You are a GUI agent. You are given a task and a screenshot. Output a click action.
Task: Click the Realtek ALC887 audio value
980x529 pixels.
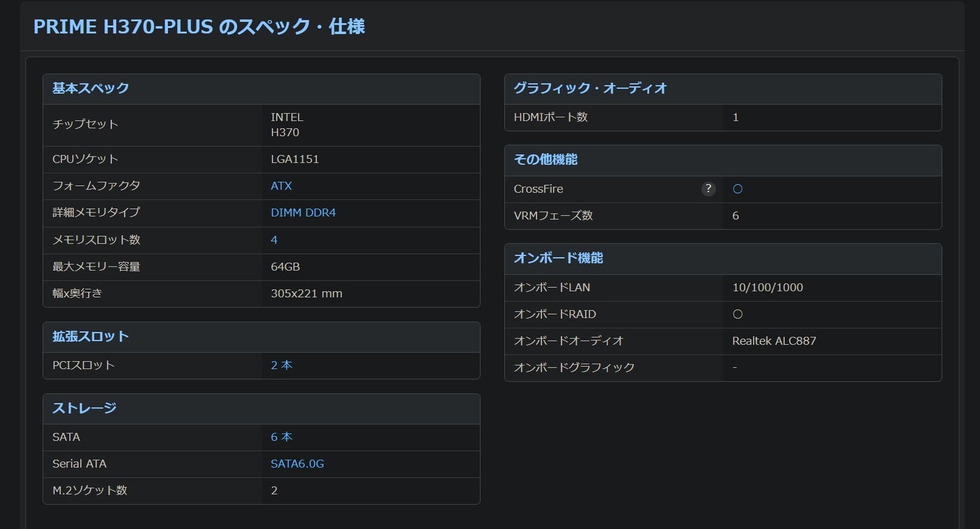pos(774,341)
